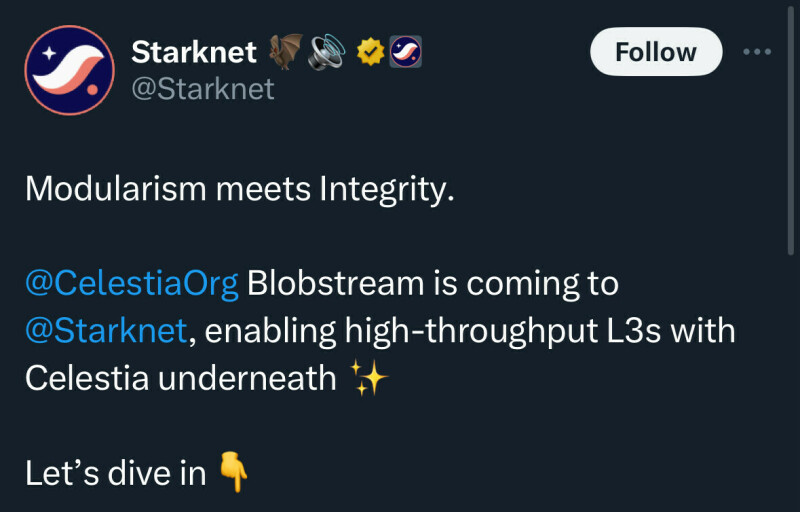Click the Starknet display name

[195, 51]
